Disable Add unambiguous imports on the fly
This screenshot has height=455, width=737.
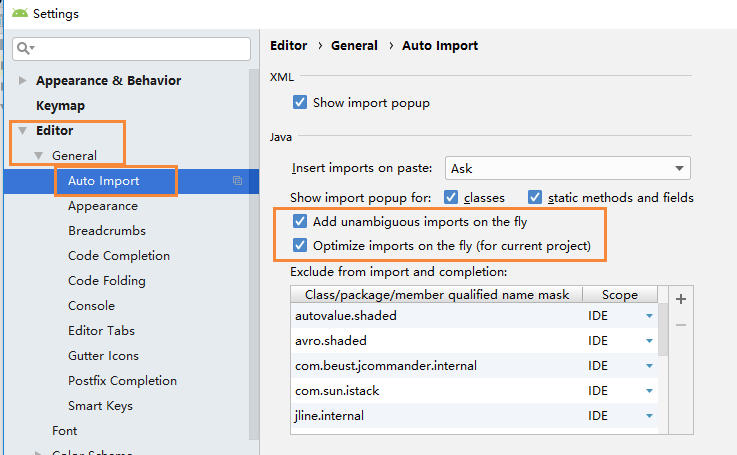point(300,222)
